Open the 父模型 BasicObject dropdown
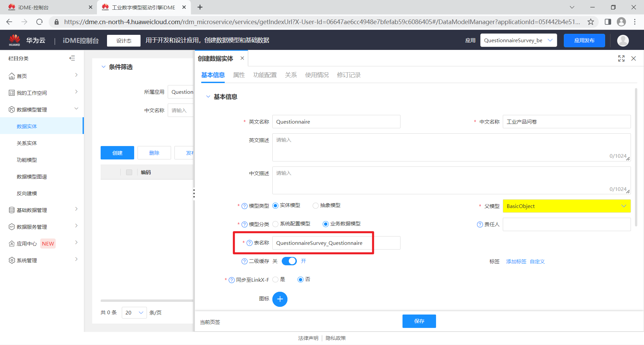 click(567, 206)
